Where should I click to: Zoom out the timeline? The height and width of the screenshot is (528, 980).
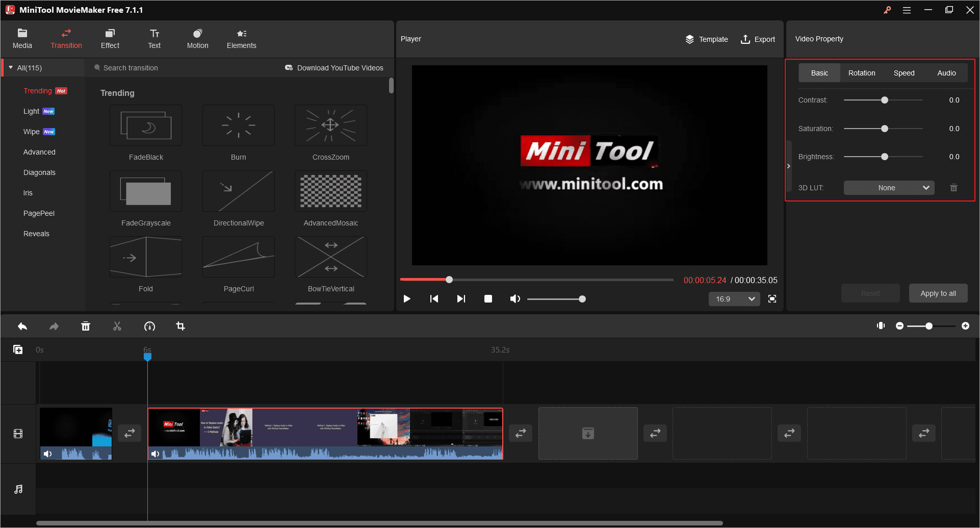899,325
